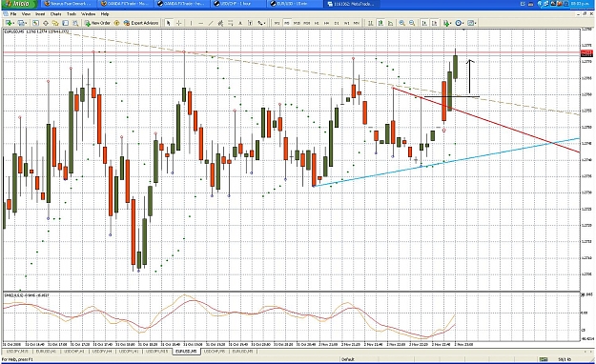The image size is (596, 364).
Task: Select the Fibonacci Retracement tool
Action: [x=230, y=23]
